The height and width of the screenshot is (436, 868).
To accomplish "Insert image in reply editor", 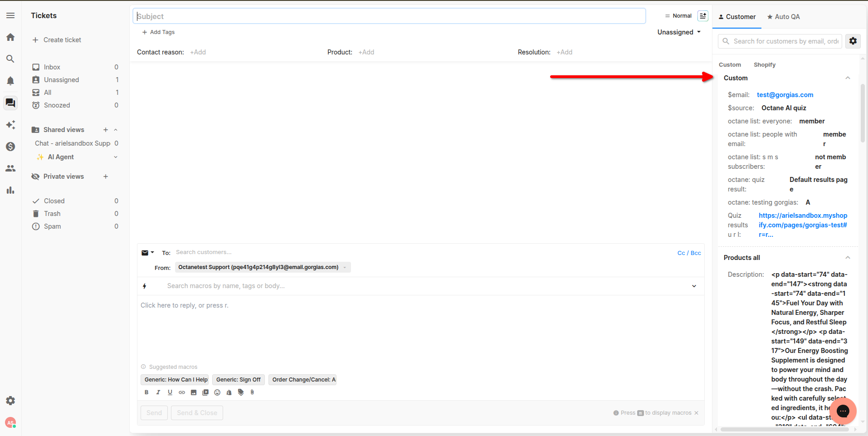I will [194, 392].
